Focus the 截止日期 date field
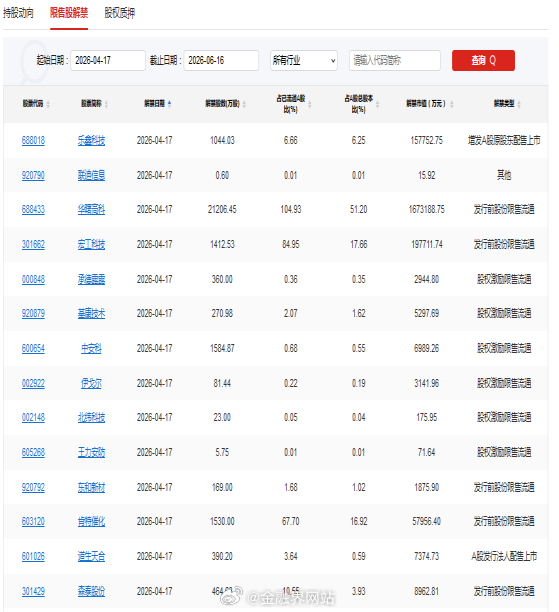The image size is (559, 612). [x=221, y=60]
